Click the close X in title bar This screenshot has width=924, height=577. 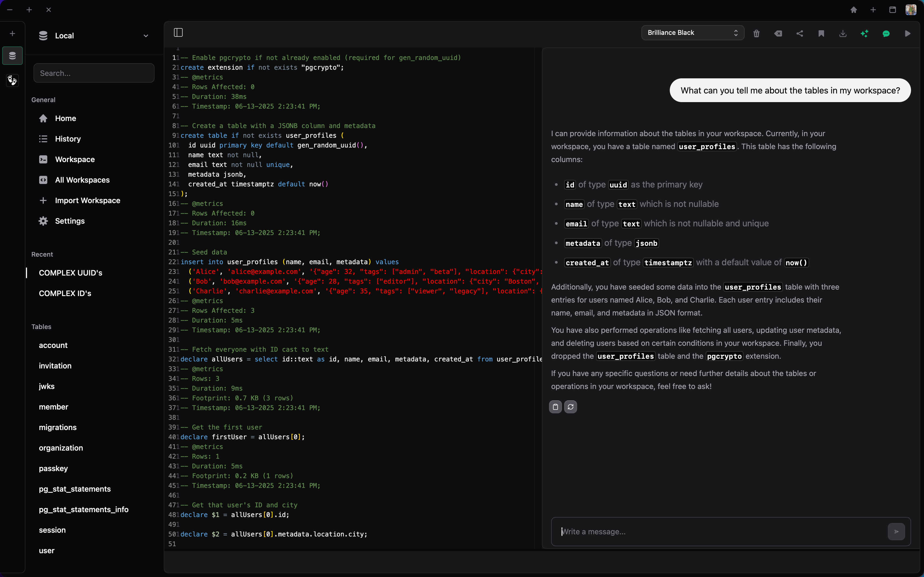coord(48,10)
